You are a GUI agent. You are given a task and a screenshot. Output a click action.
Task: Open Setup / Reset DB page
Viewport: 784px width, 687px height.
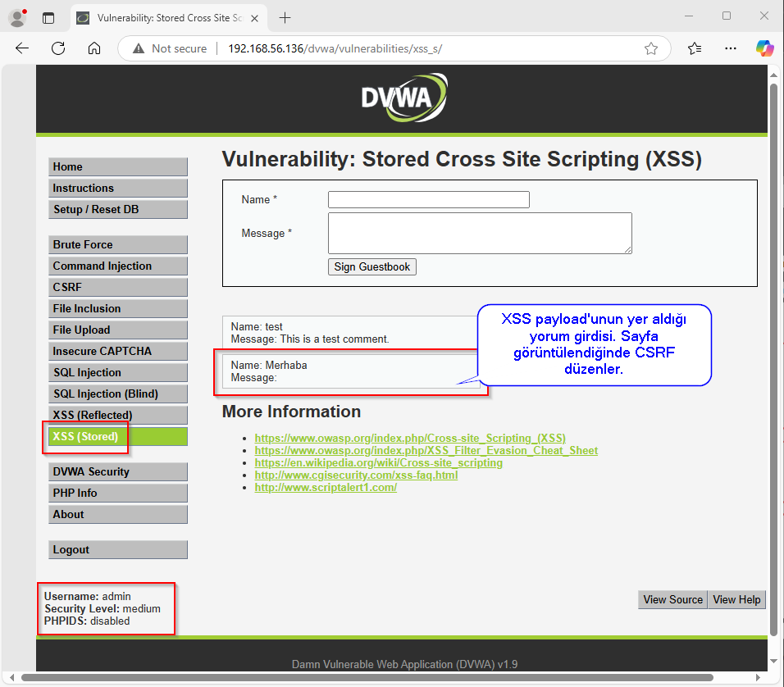118,210
